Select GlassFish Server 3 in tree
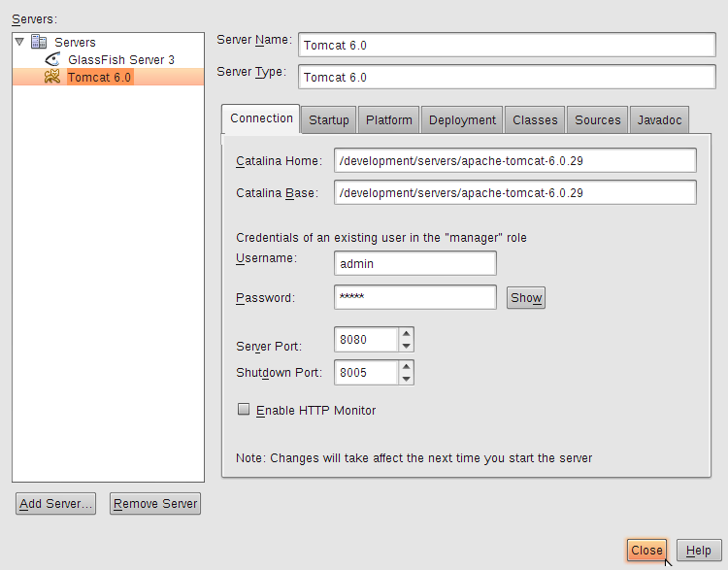The height and width of the screenshot is (570, 728). (121, 60)
